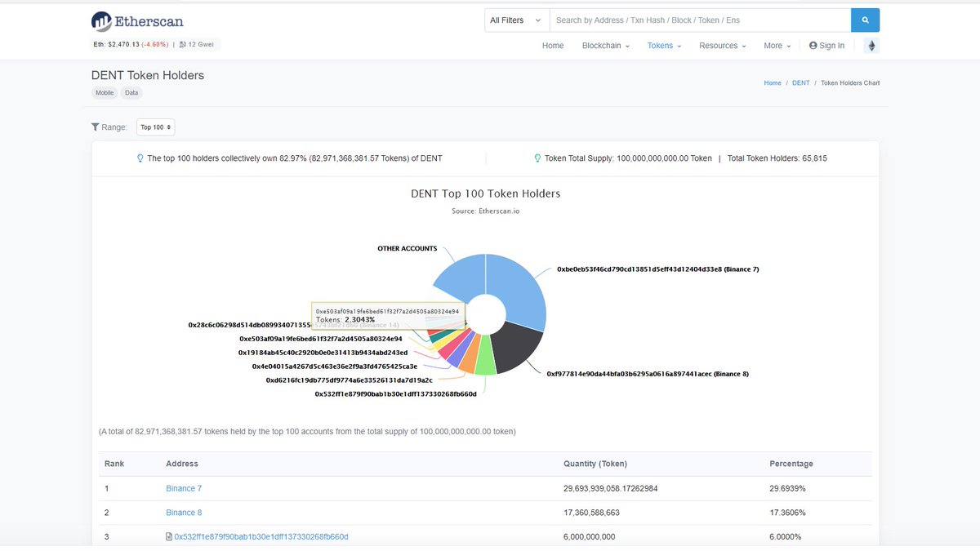The height and width of the screenshot is (551, 980).
Task: Click the gas pump Gwei icon
Action: (x=183, y=44)
